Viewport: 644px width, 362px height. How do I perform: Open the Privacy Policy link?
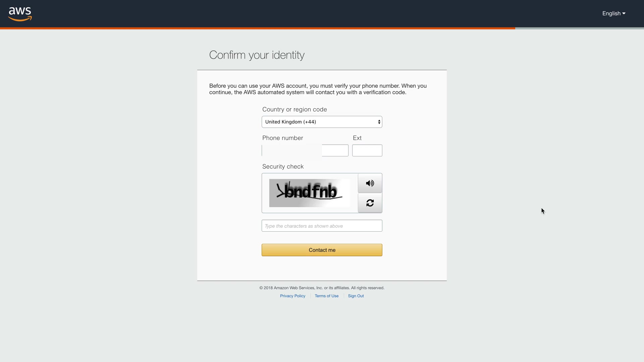click(292, 296)
